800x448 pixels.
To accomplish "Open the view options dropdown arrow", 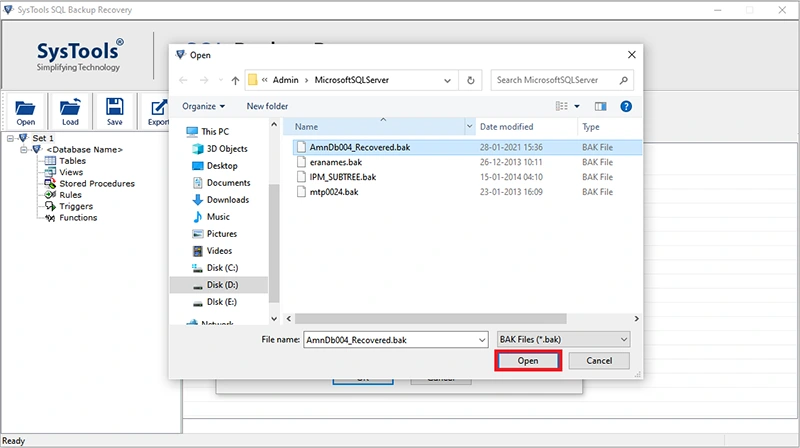I will 577,106.
